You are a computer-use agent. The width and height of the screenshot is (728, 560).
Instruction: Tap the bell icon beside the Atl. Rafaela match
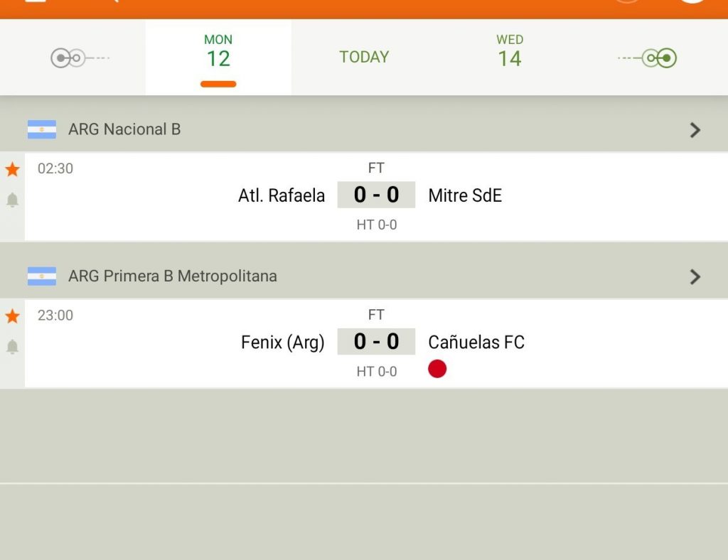pyautogui.click(x=13, y=200)
